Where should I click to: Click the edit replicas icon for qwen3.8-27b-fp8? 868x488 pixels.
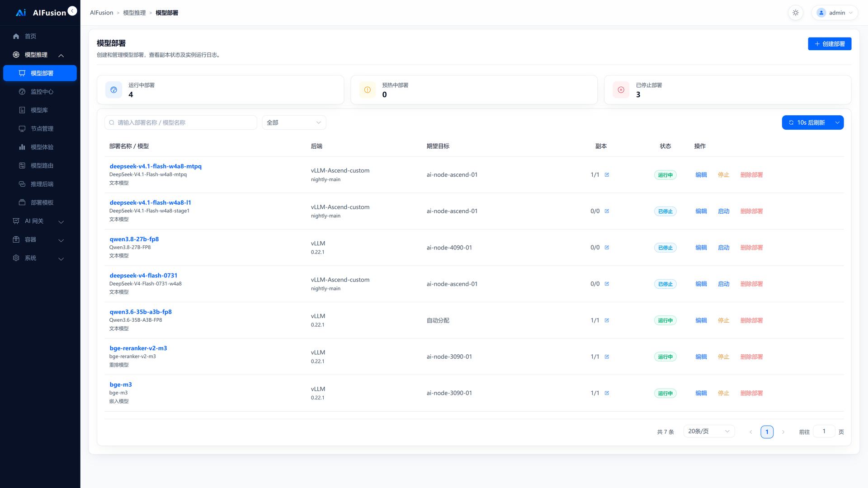607,248
